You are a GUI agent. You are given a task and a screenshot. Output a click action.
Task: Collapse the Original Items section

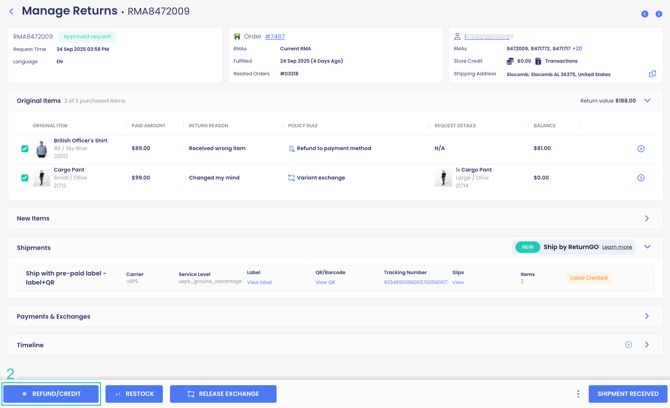tap(647, 101)
